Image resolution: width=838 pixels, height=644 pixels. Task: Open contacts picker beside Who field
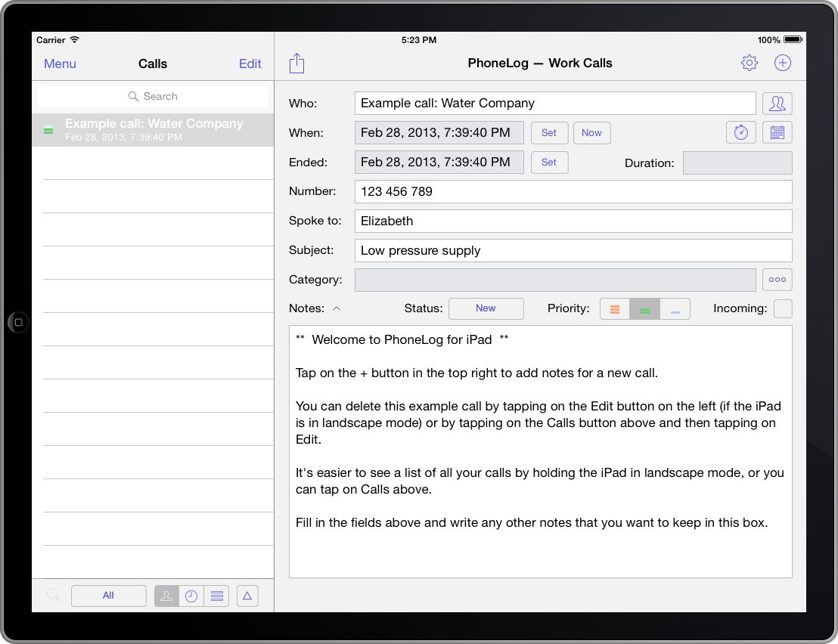777,103
